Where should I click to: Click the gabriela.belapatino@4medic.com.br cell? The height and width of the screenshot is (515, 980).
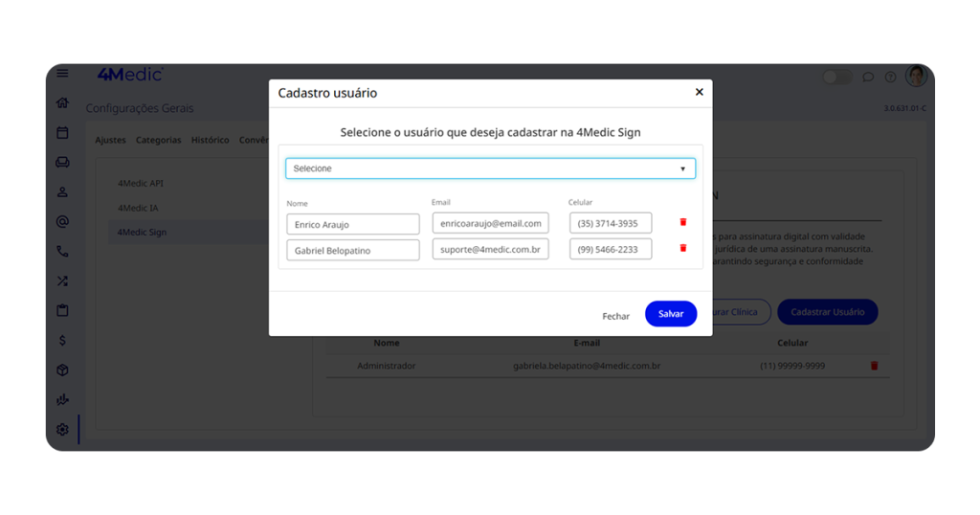587,366
